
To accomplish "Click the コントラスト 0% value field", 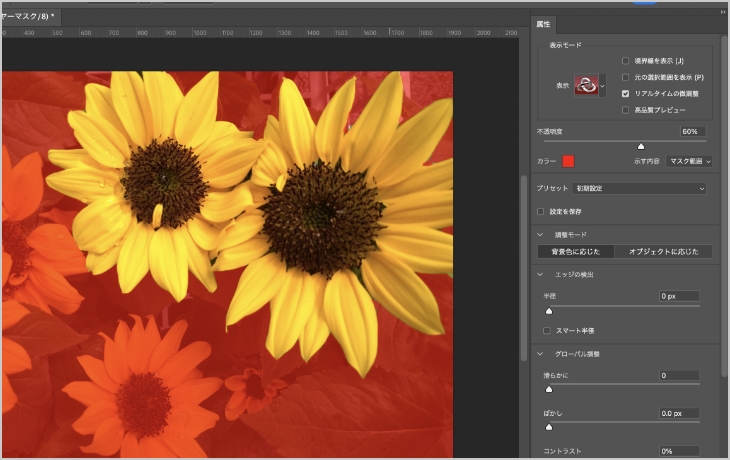I will 679,451.
